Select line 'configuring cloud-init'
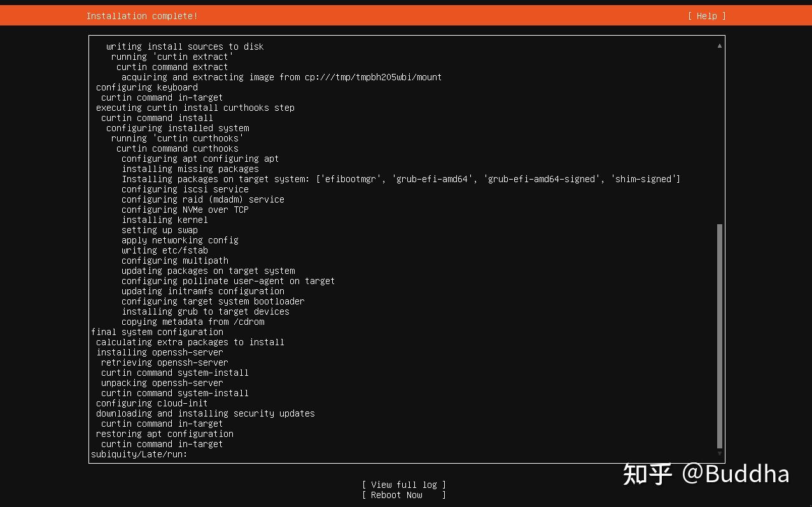Screen dimensions: 812x507 pyautogui.click(x=152, y=403)
